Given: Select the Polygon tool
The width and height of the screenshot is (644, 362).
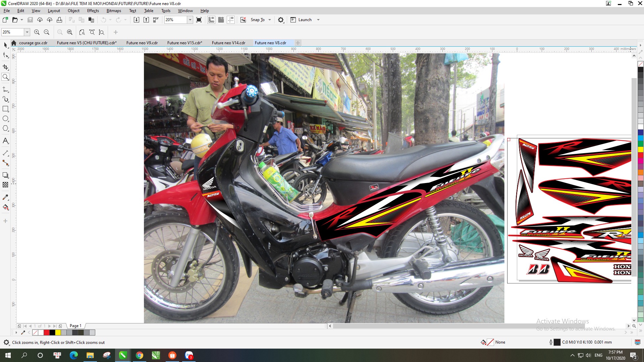Looking at the screenshot, I should point(5,128).
